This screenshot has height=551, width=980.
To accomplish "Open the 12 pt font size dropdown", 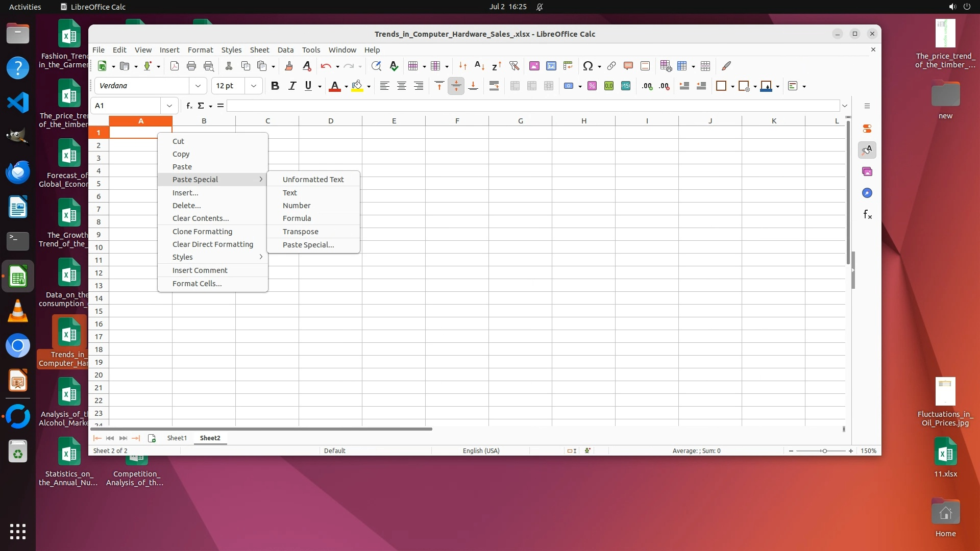I will point(254,86).
